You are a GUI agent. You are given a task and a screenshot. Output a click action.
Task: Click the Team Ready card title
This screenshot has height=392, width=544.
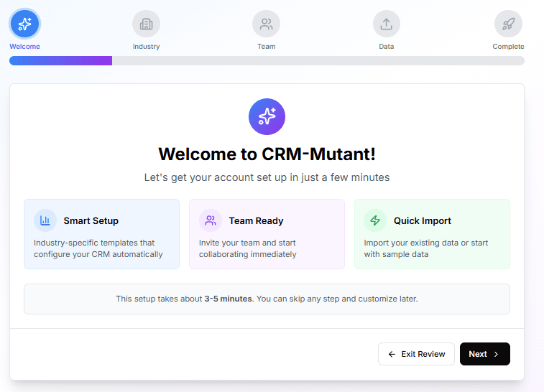pos(256,221)
